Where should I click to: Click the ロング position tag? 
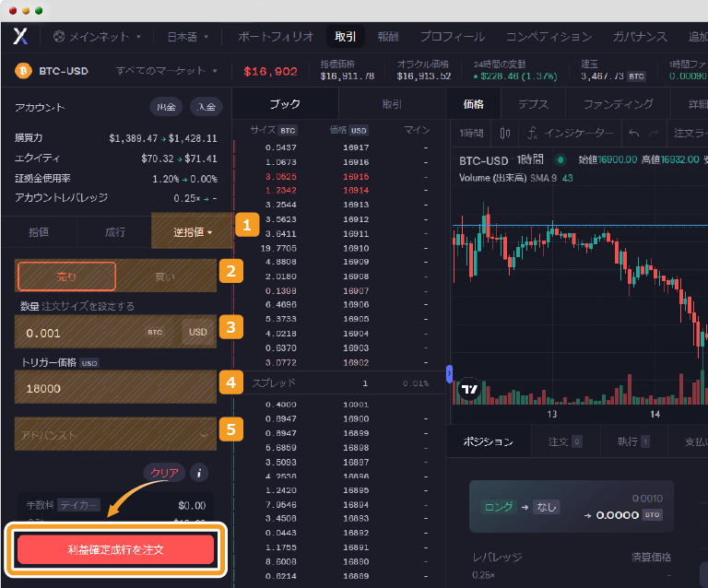[499, 507]
